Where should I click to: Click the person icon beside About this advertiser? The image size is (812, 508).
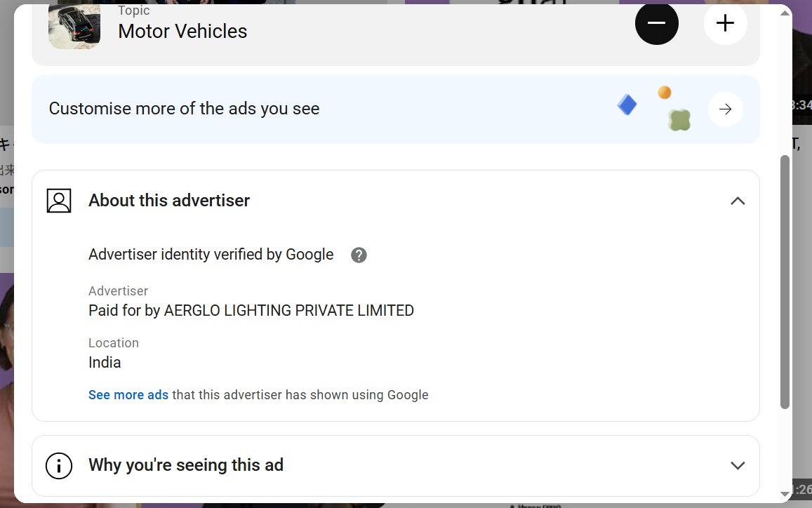pyautogui.click(x=59, y=201)
